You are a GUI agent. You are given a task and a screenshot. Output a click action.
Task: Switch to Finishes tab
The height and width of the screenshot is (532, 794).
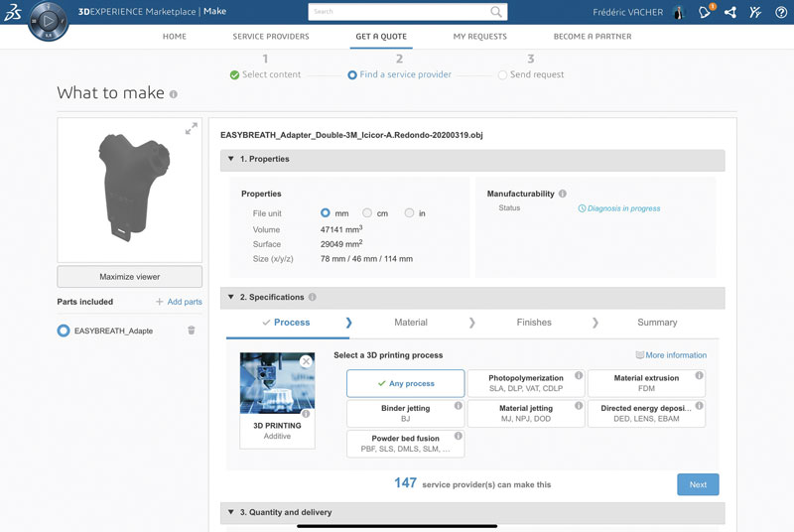[534, 323]
